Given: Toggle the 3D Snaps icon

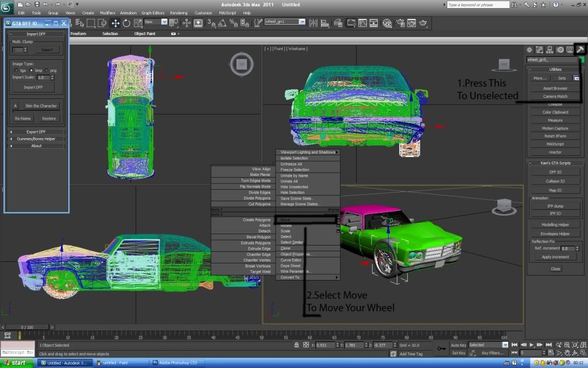Looking at the screenshot, I should click(x=211, y=23).
